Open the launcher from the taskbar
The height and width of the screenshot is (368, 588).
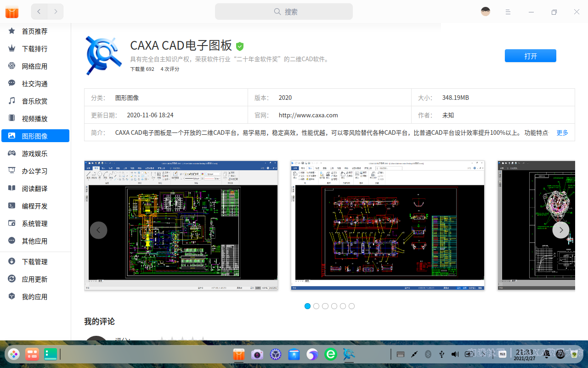pos(14,354)
